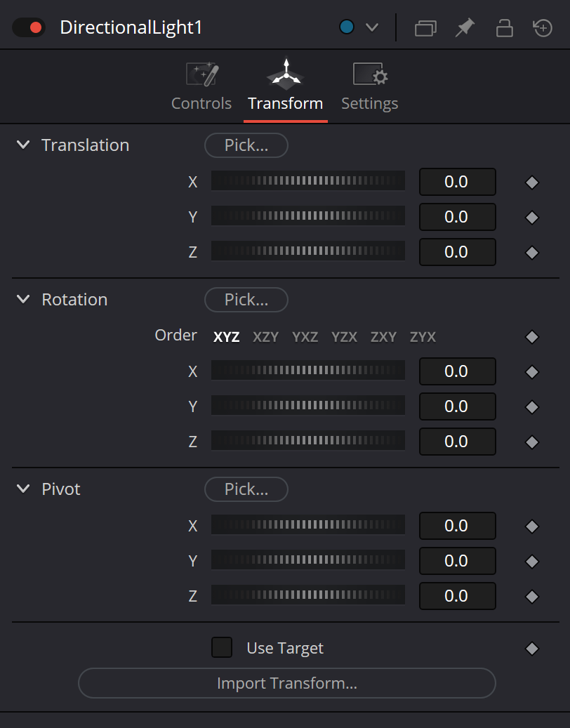Add keyframe diamond for Pivot Z

point(532,597)
